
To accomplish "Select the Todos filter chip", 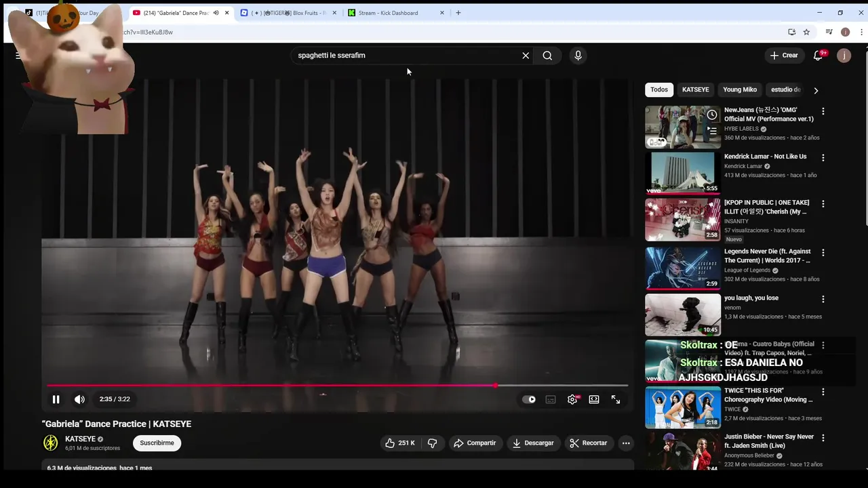I will [x=659, y=89].
